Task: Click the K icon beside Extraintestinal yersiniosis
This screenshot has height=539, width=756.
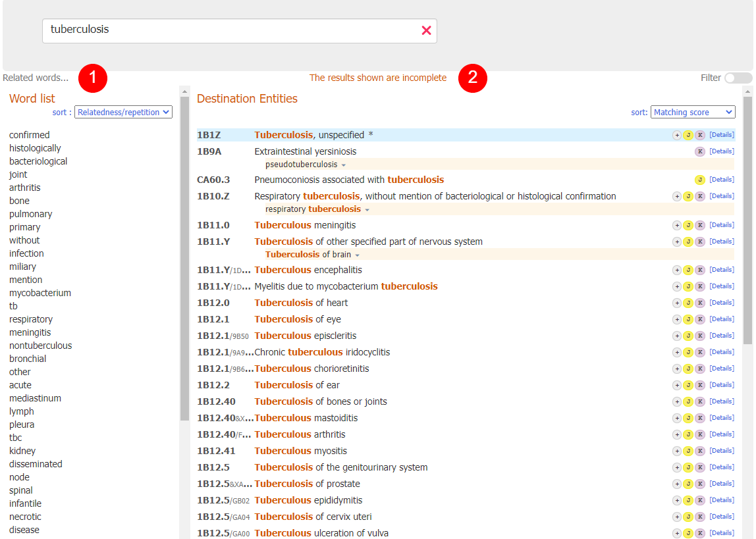Action: tap(700, 151)
